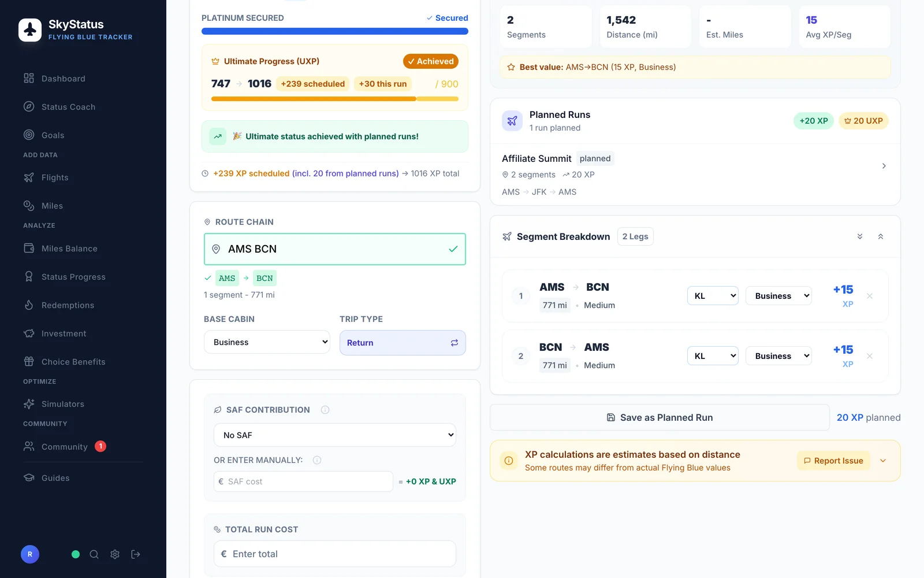Remove the AMS to BCN segment
Screen dimensions: 924x578
(870, 296)
